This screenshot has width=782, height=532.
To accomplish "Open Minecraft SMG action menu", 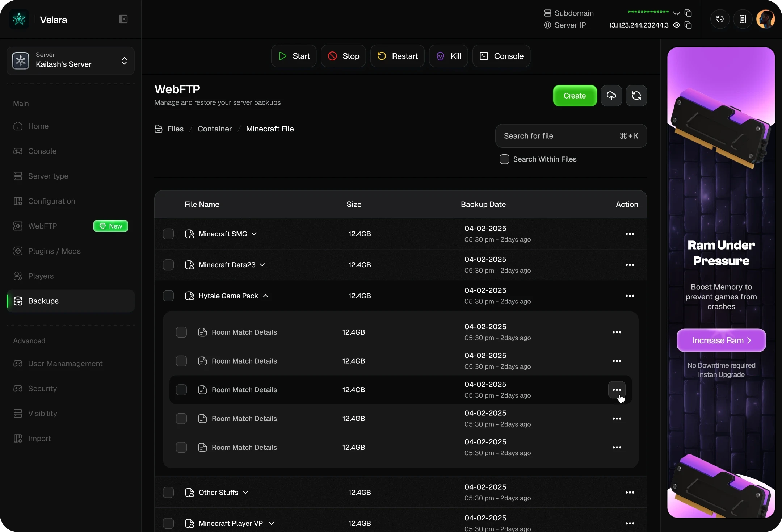I will (630, 234).
